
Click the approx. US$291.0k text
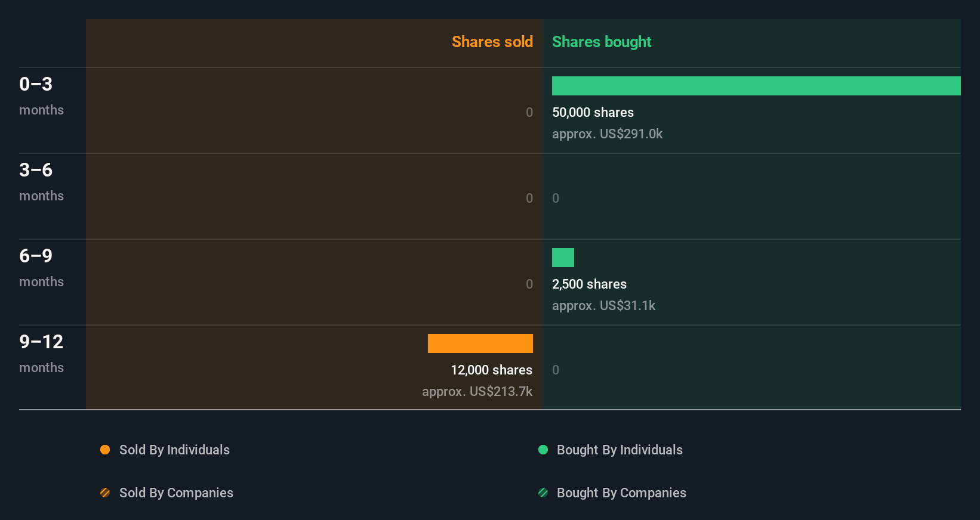(607, 134)
